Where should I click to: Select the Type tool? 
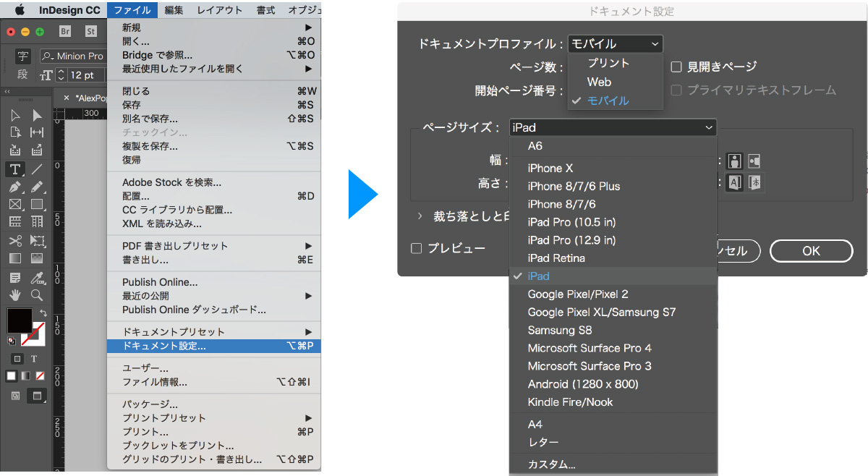[15, 169]
